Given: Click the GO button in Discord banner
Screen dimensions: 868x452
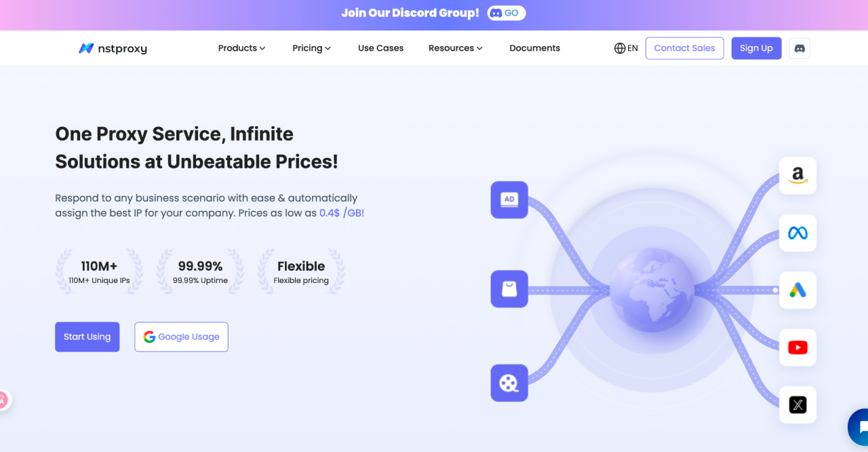Looking at the screenshot, I should point(506,13).
